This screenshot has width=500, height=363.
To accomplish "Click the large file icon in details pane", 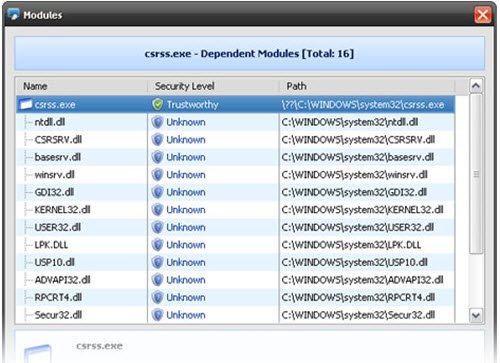I will pyautogui.click(x=38, y=354).
